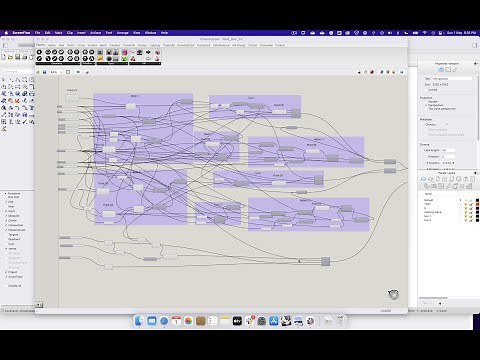Click the viewport properties camera icon
This screenshot has height=360, width=480.
pyautogui.click(x=441, y=70)
